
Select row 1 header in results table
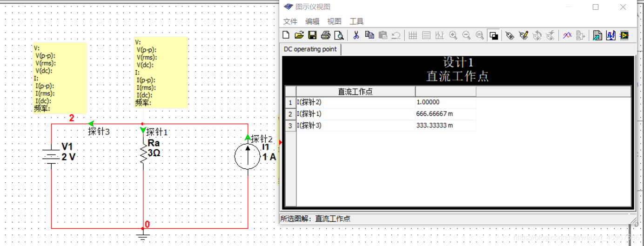coord(290,102)
